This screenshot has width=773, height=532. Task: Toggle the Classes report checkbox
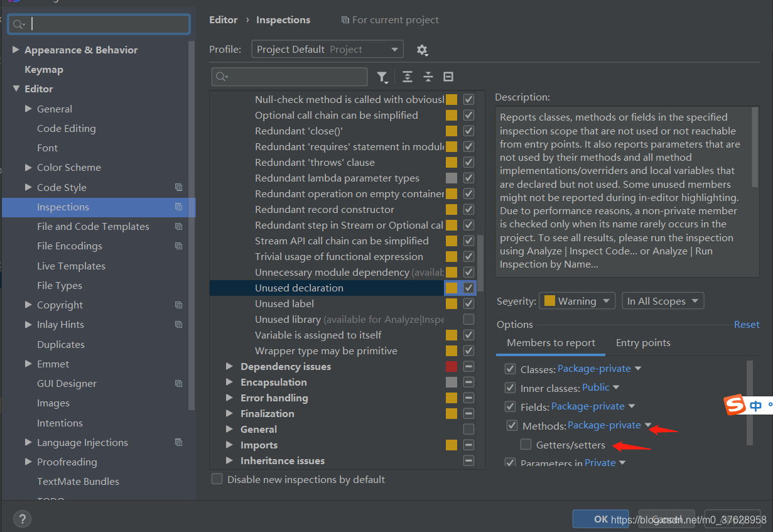[510, 369]
